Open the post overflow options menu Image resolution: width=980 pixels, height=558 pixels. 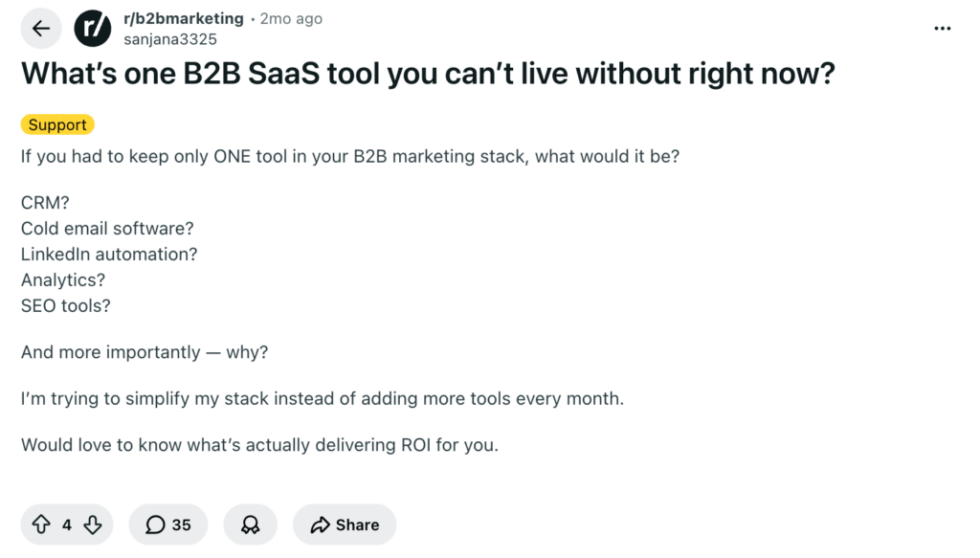tap(942, 28)
